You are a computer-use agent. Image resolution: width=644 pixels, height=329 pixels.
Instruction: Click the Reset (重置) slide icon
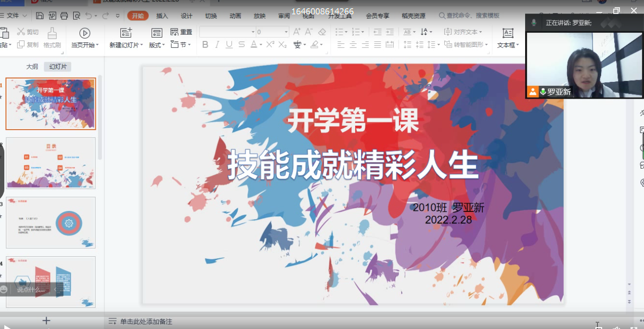(181, 32)
